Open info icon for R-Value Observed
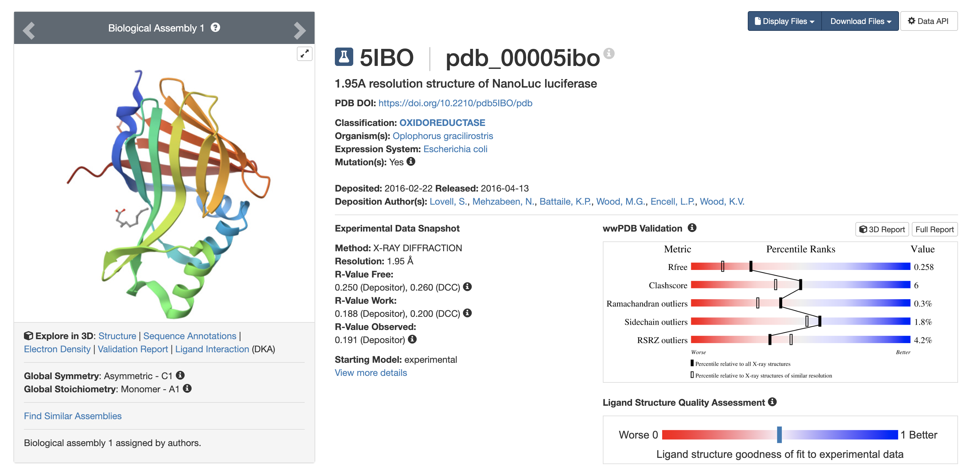This screenshot has width=980, height=471. click(412, 339)
